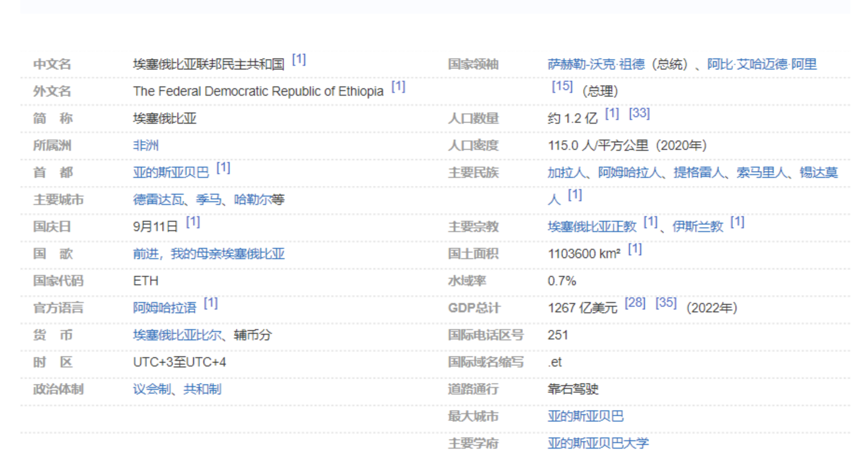Select the dialing code value 251
The width and height of the screenshot is (868, 465).
tap(558, 335)
